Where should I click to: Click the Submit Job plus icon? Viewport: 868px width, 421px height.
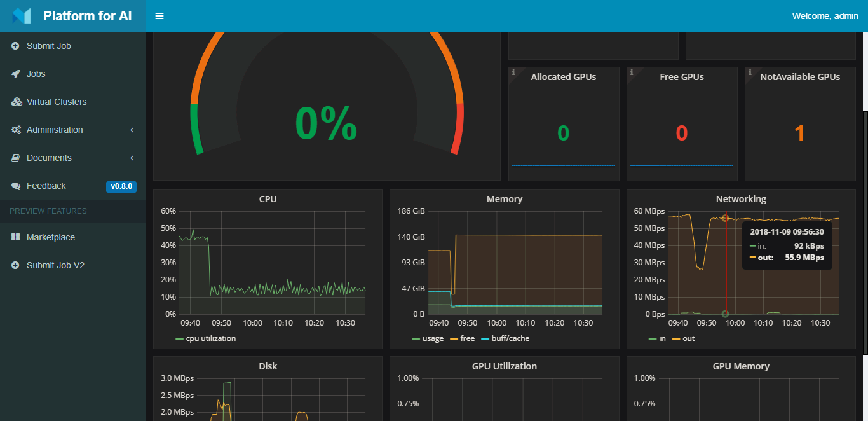click(15, 46)
